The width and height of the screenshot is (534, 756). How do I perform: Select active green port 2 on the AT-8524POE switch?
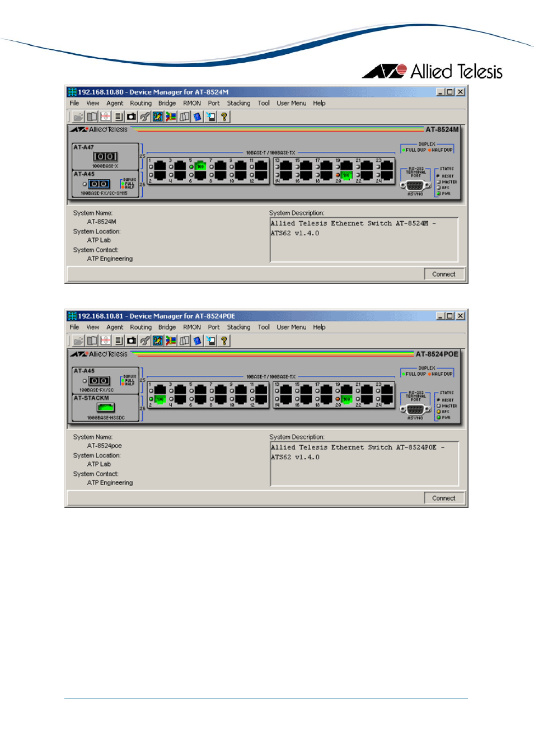click(160, 399)
